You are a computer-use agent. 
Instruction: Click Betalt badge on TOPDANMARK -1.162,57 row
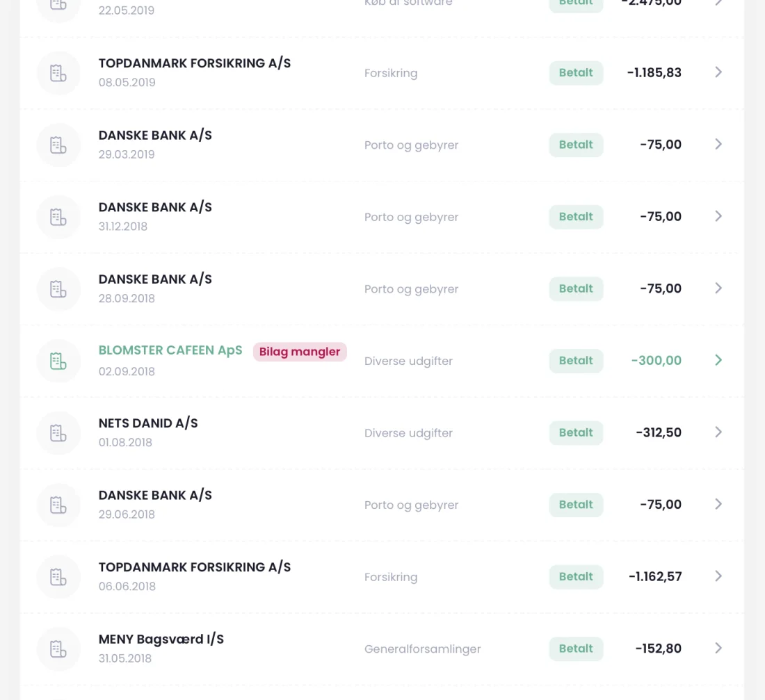pos(576,576)
